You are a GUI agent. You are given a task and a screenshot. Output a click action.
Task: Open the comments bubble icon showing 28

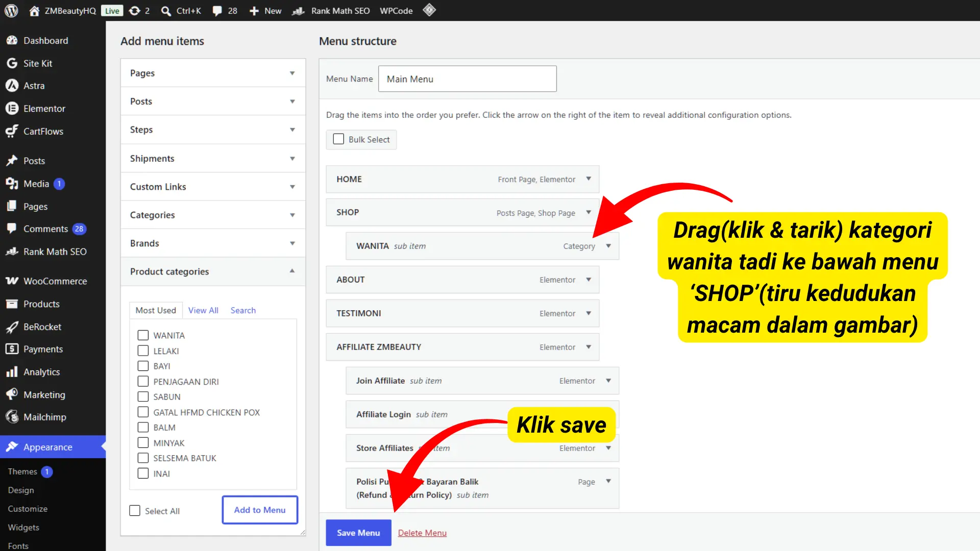point(217,11)
